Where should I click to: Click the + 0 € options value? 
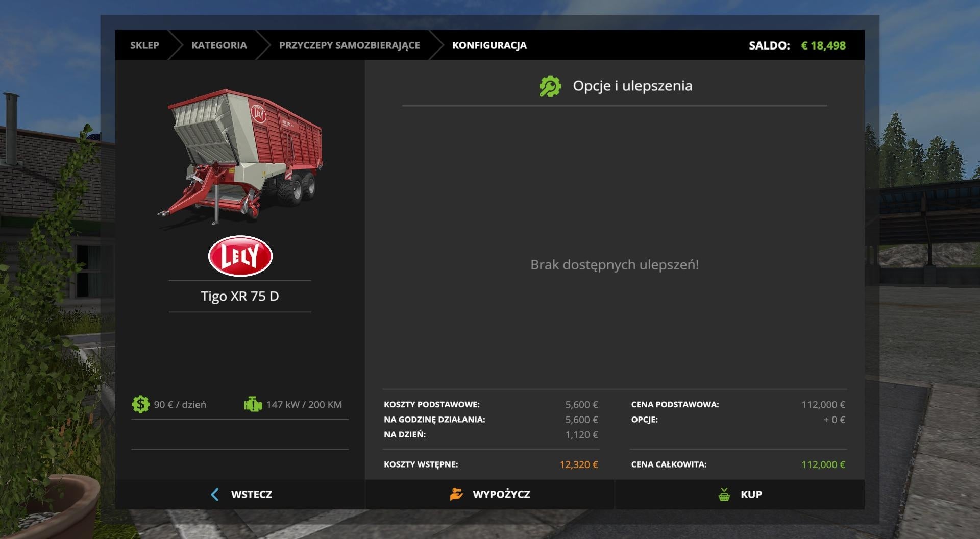[x=834, y=420]
